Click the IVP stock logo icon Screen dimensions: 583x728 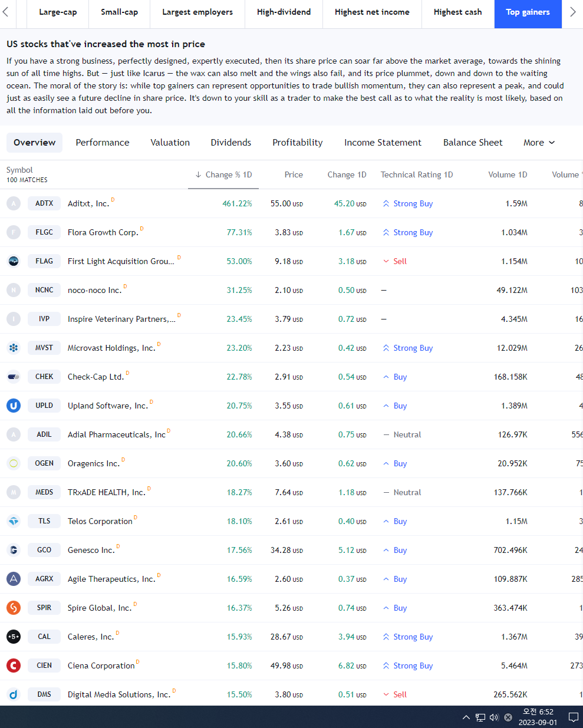(x=14, y=319)
